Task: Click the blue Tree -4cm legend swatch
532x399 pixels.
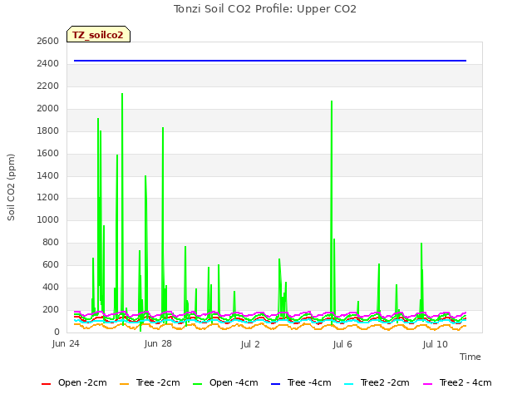Action: point(275,384)
